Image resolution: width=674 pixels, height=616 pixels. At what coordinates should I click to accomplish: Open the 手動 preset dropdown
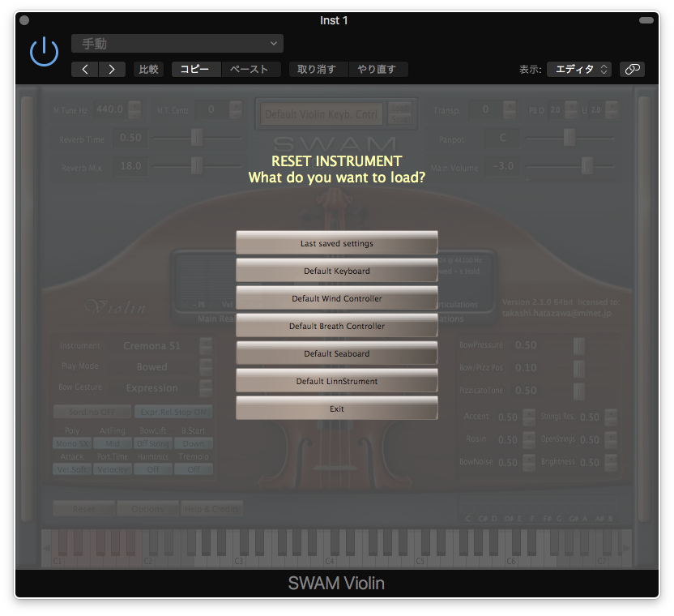[177, 44]
